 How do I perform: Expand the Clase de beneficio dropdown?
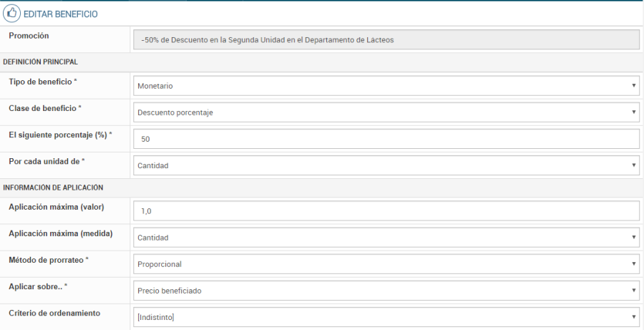(386, 112)
